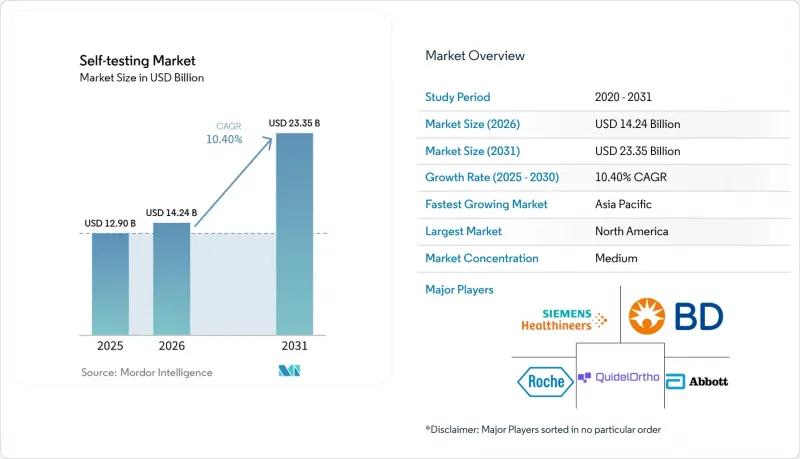800x459 pixels.
Task: Click the Largest Market label
Action: pos(463,231)
